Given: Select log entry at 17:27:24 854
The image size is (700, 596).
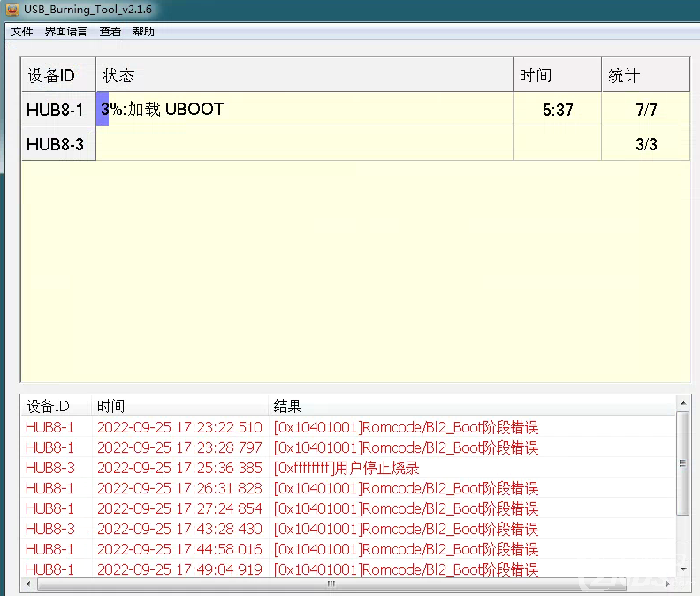Looking at the screenshot, I should pyautogui.click(x=348, y=508).
